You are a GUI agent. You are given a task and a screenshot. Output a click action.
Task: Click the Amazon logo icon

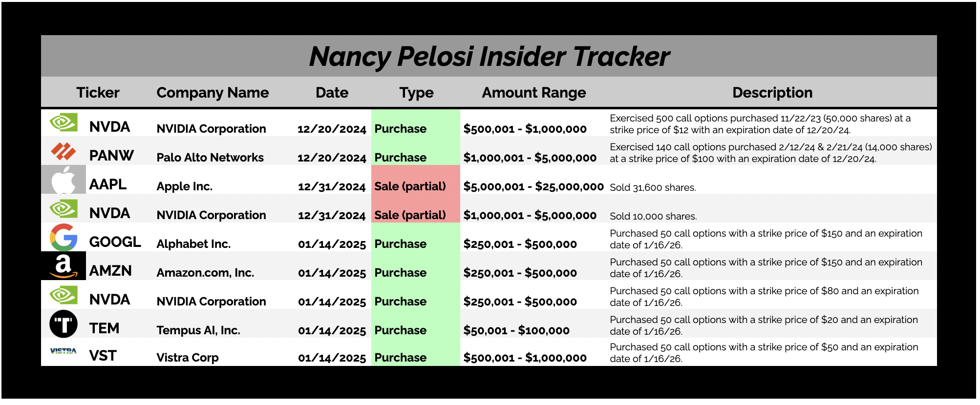64,266
